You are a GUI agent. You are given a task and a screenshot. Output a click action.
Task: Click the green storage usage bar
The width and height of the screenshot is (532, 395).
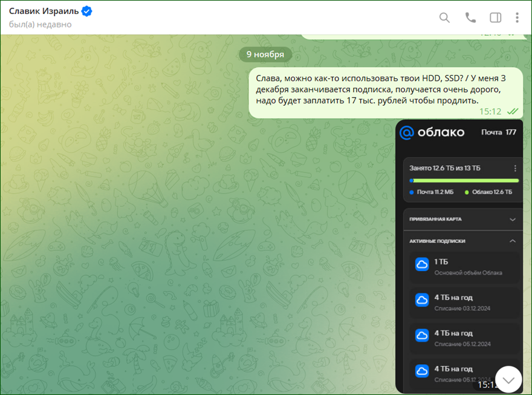tap(464, 180)
